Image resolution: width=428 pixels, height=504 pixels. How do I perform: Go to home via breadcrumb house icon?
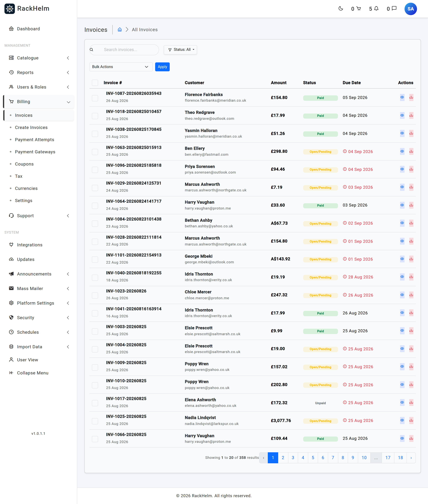pyautogui.click(x=120, y=30)
